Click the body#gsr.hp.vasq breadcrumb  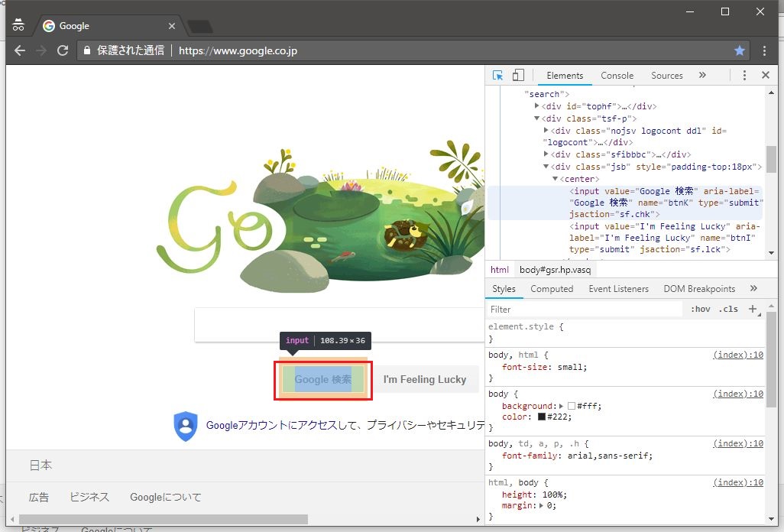[x=555, y=270]
